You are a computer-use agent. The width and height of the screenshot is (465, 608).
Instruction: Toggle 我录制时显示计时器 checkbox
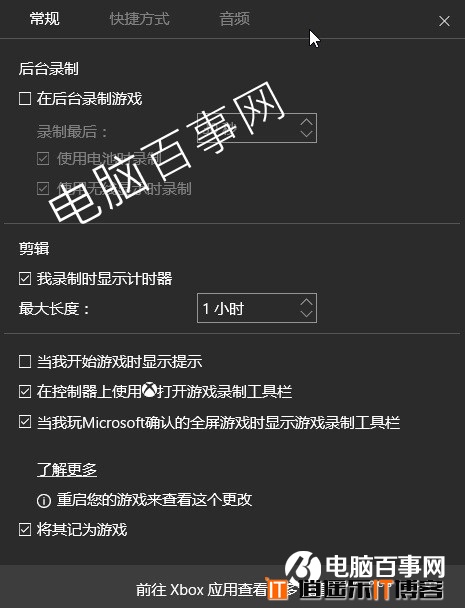pos(25,279)
